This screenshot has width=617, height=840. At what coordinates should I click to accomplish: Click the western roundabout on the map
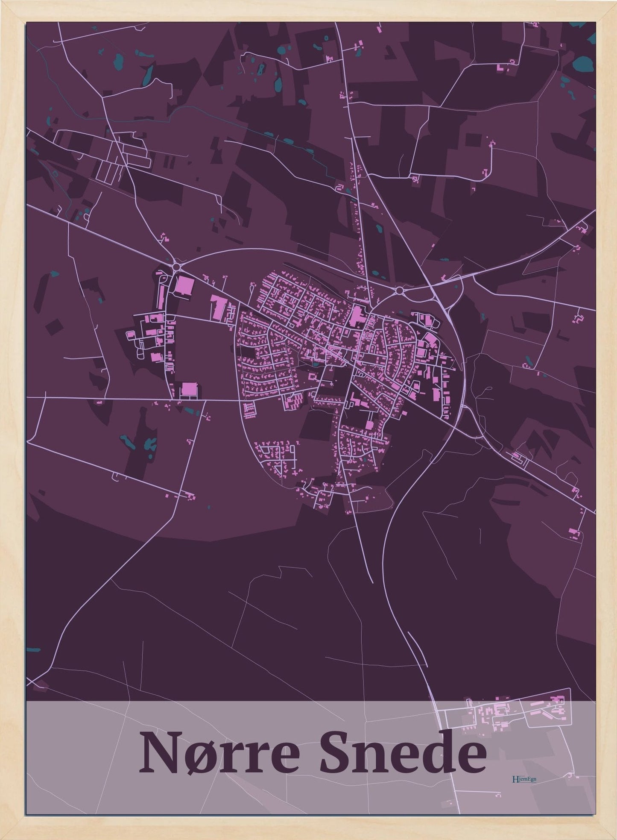pyautogui.click(x=177, y=267)
